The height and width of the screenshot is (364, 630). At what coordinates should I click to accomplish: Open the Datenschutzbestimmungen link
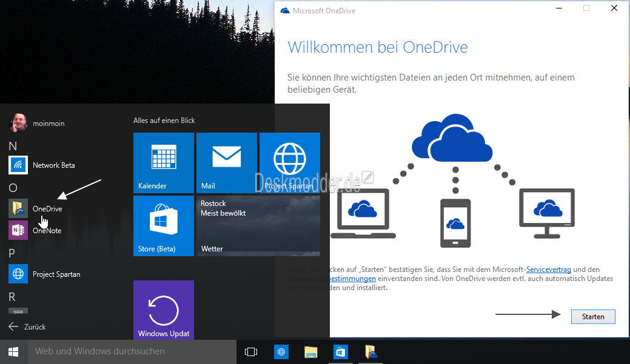[332, 279]
